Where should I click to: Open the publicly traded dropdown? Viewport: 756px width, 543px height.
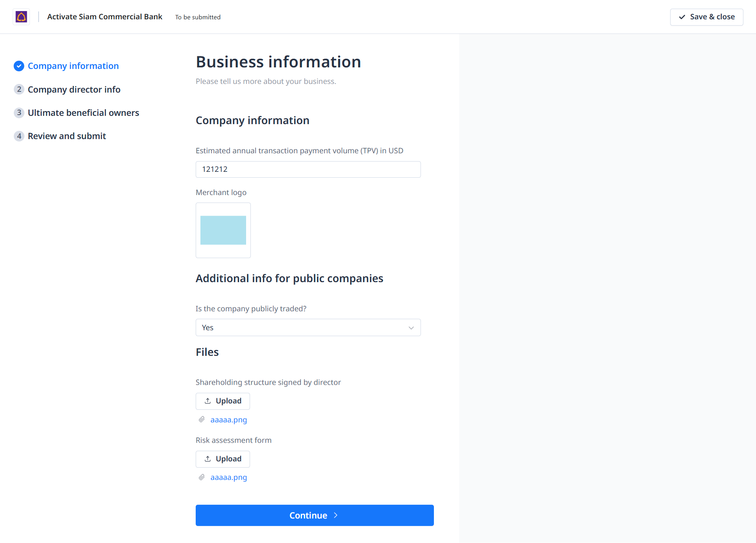point(308,327)
